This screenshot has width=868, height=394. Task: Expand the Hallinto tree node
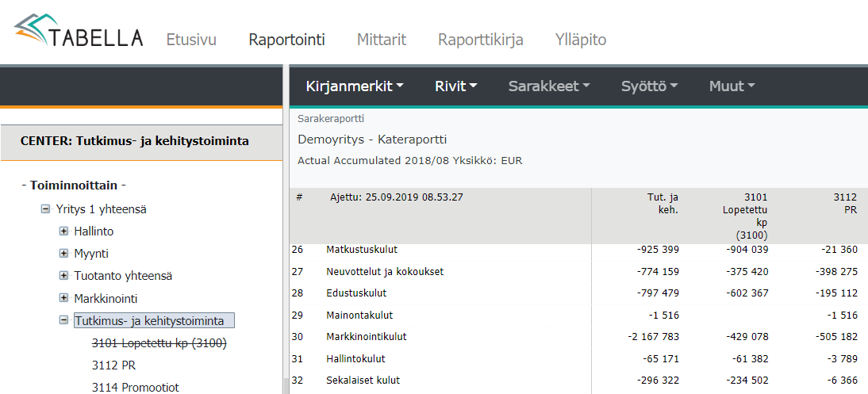[63, 231]
